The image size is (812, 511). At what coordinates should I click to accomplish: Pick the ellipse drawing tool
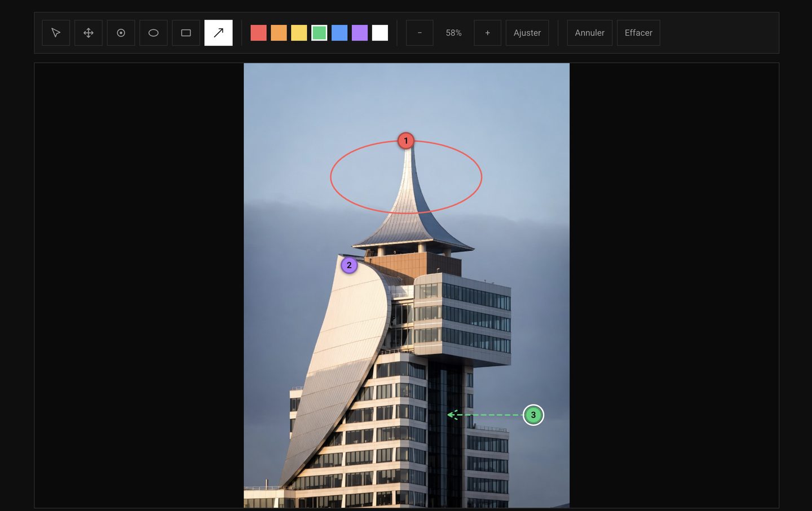tap(153, 33)
